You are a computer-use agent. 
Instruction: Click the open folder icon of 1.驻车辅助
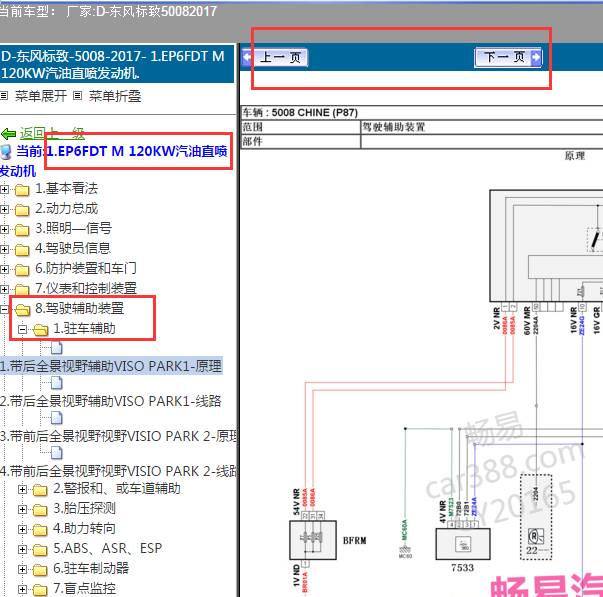point(40,330)
